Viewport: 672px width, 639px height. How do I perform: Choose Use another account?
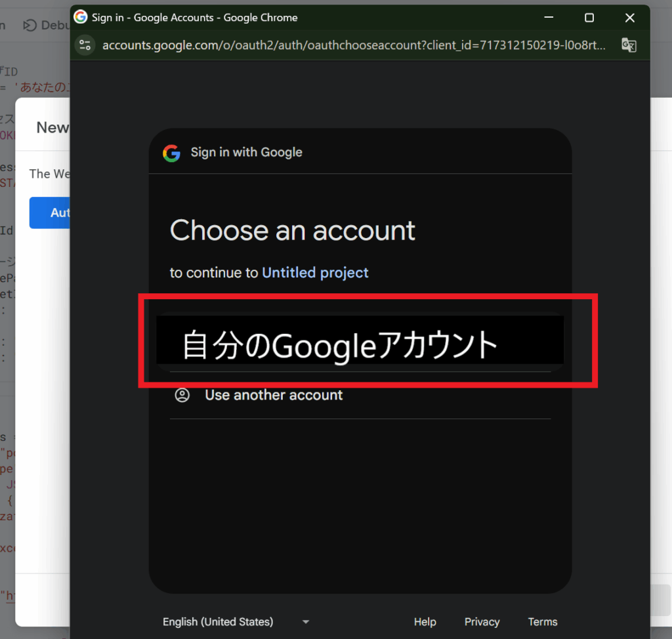360,395
